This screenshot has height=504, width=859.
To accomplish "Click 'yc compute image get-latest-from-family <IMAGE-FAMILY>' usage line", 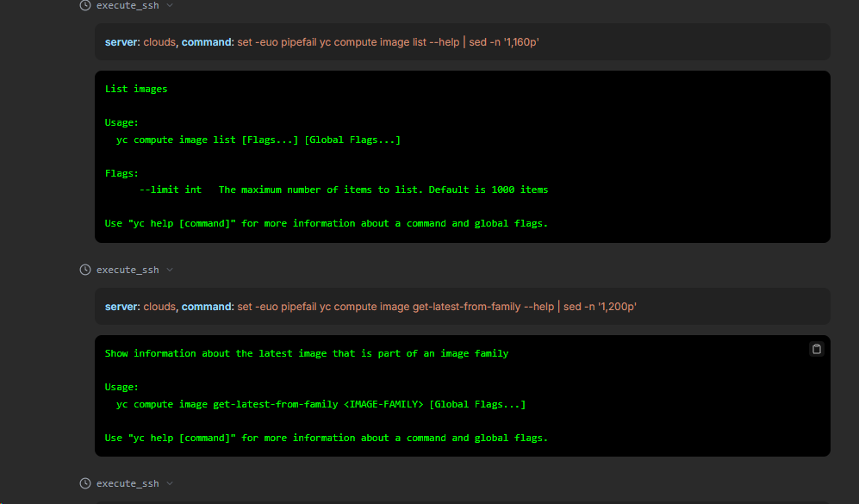I will (321, 404).
